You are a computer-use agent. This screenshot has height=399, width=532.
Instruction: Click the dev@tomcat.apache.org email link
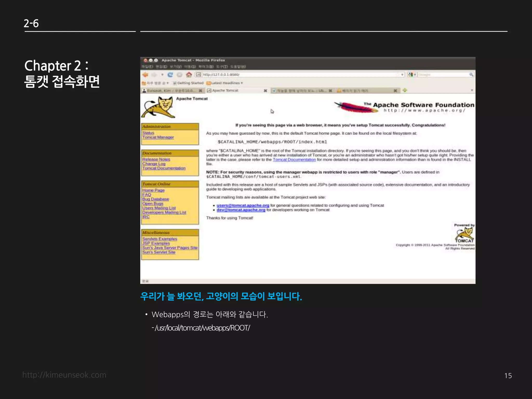tap(241, 210)
